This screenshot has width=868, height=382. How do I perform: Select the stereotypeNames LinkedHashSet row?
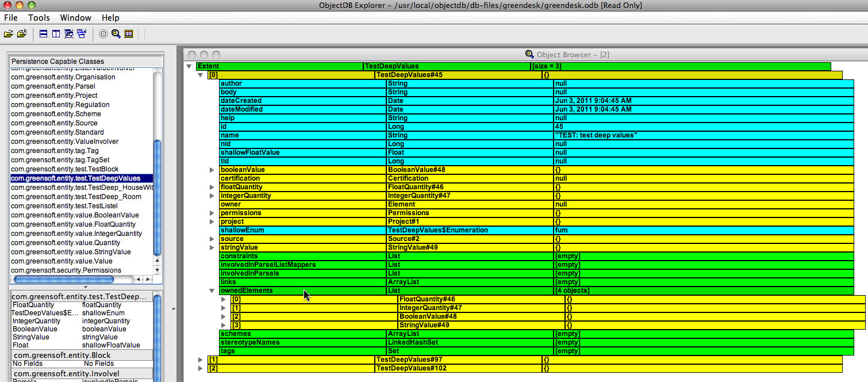(x=536, y=342)
